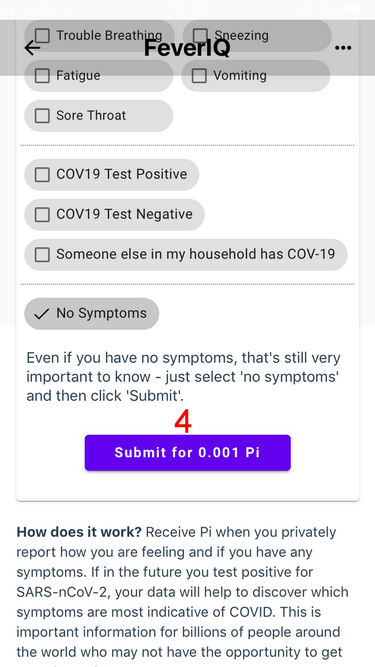Tap the Vomiting chip label
The width and height of the screenshot is (375, 667).
(240, 75)
